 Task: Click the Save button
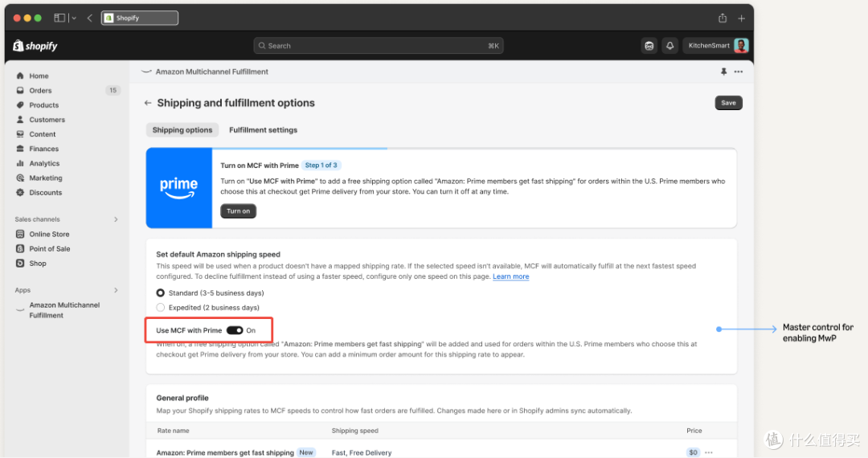[x=728, y=103]
